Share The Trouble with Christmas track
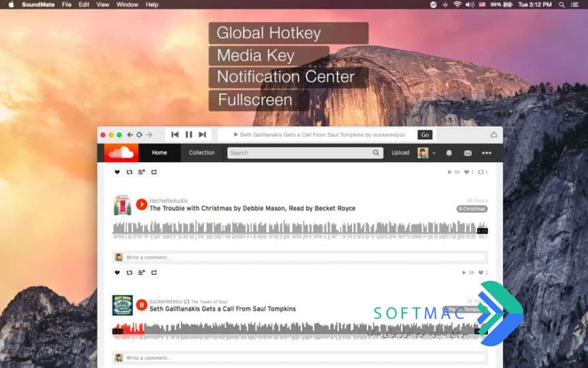 154,273
